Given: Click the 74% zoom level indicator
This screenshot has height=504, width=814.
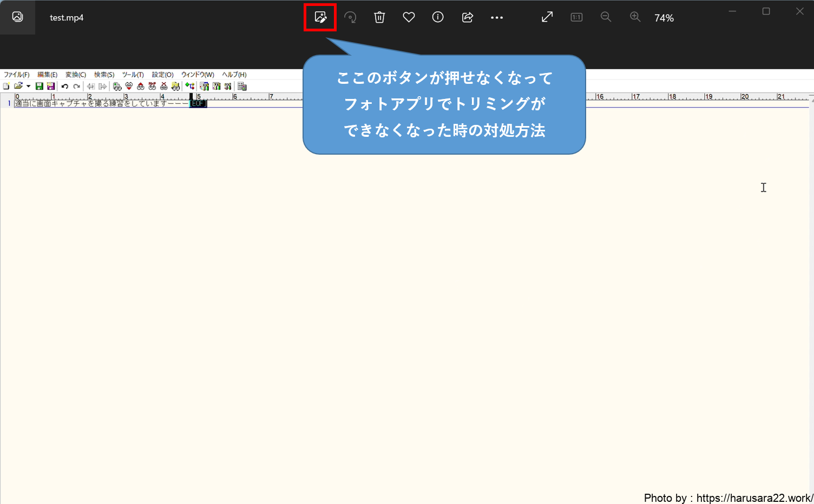Looking at the screenshot, I should (x=664, y=18).
